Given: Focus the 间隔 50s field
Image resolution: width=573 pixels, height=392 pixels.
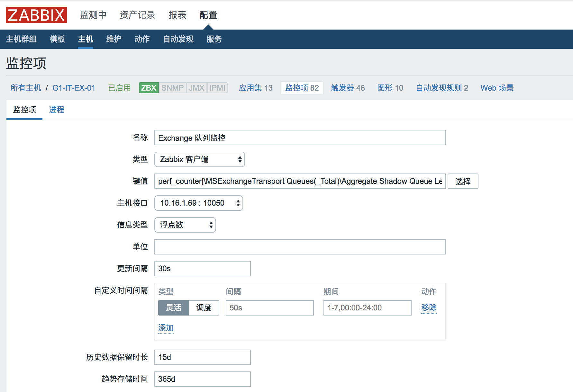Looking at the screenshot, I should [x=270, y=308].
